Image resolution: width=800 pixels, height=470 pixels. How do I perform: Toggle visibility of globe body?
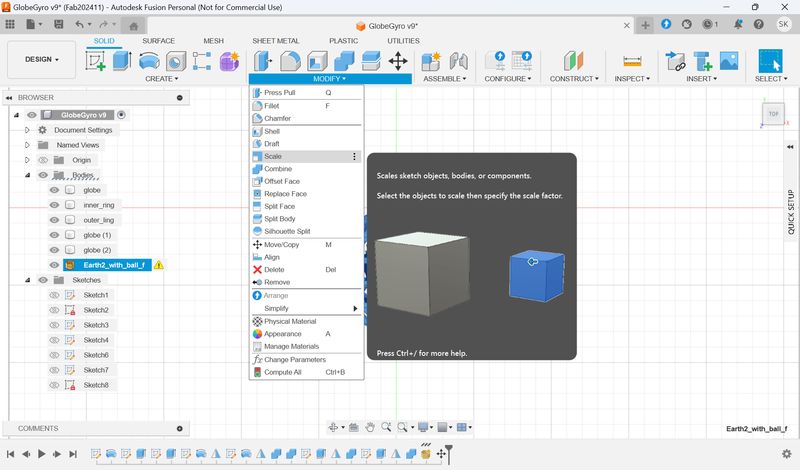[54, 190]
